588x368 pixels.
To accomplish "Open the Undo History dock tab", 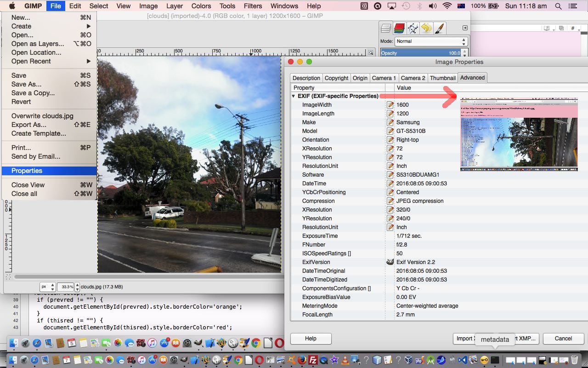I will [426, 29].
